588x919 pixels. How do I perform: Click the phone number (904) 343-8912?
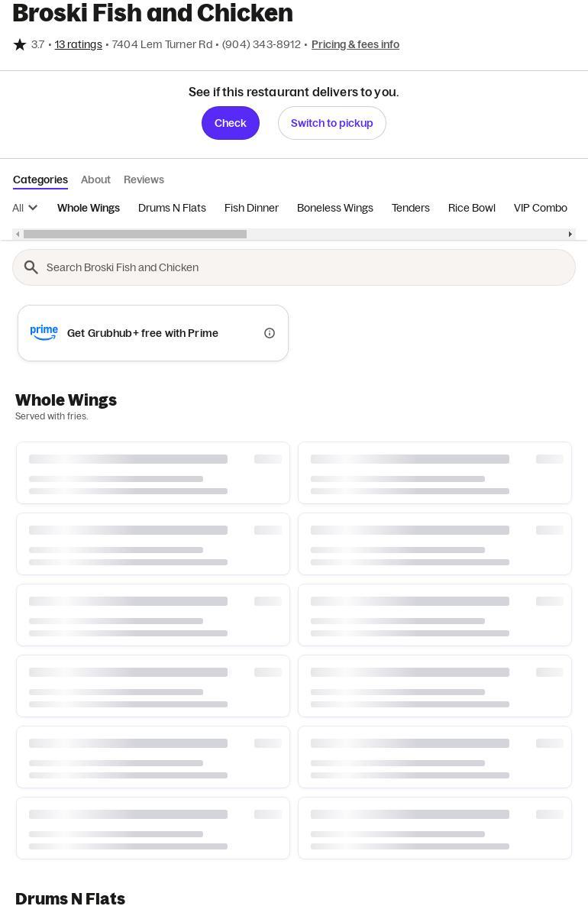coord(261,44)
